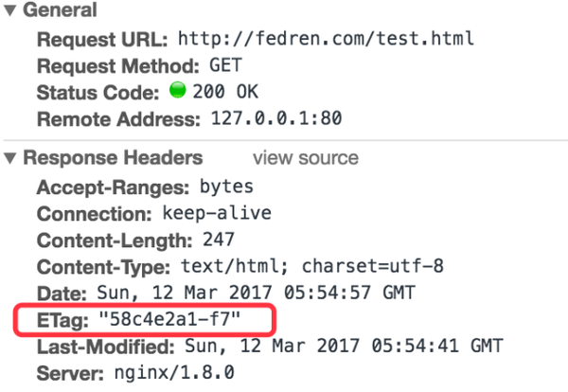Click the Date header value

pos(257,293)
